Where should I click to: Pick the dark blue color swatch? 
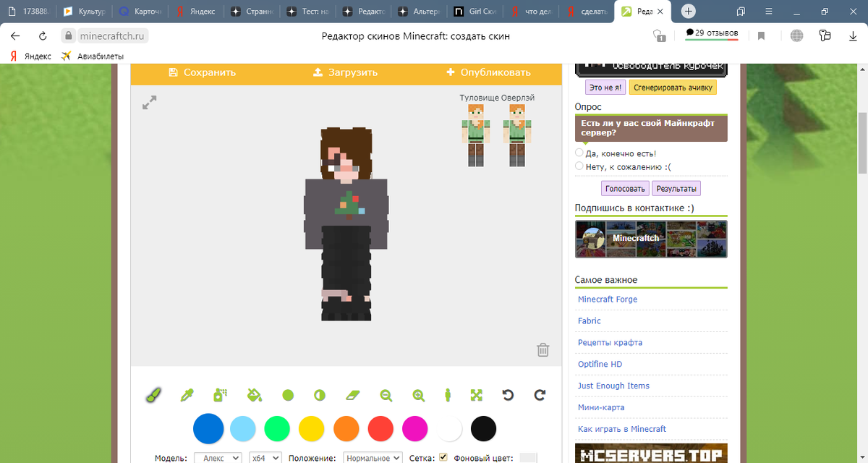[x=208, y=429]
